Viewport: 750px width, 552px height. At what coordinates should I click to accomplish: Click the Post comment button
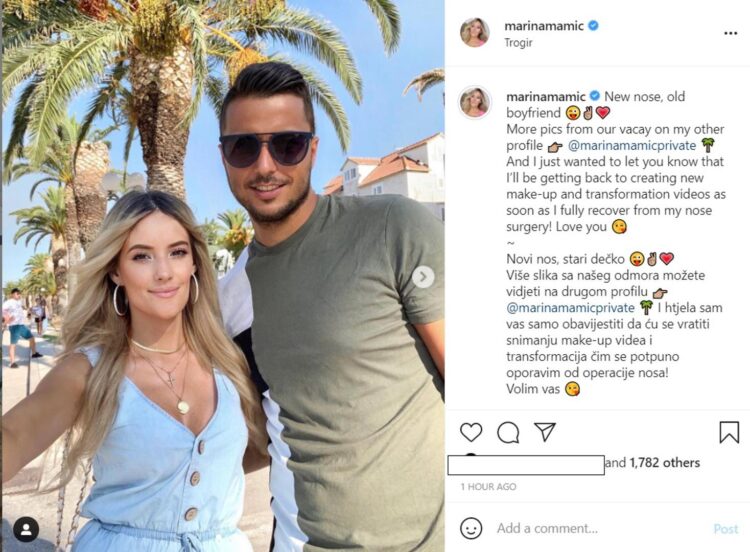(726, 529)
